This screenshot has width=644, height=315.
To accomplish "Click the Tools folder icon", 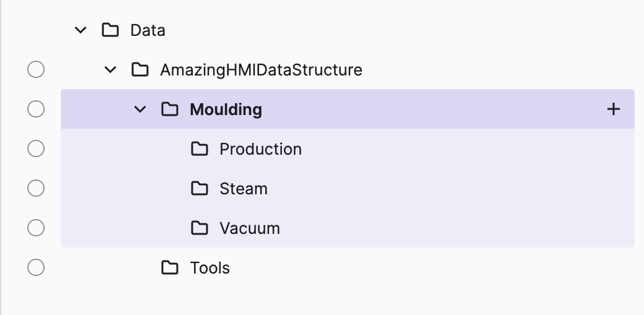I will click(170, 268).
